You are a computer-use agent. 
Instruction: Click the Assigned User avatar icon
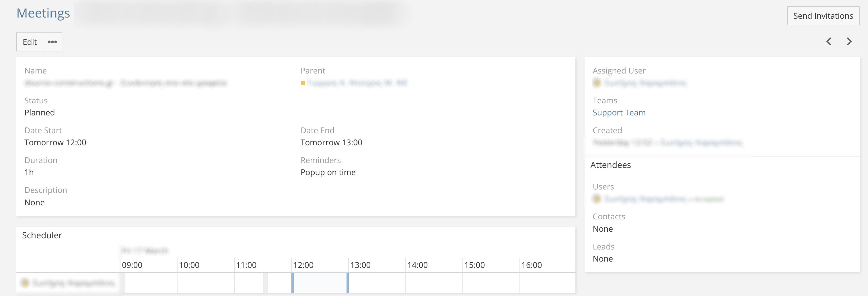[x=597, y=83]
